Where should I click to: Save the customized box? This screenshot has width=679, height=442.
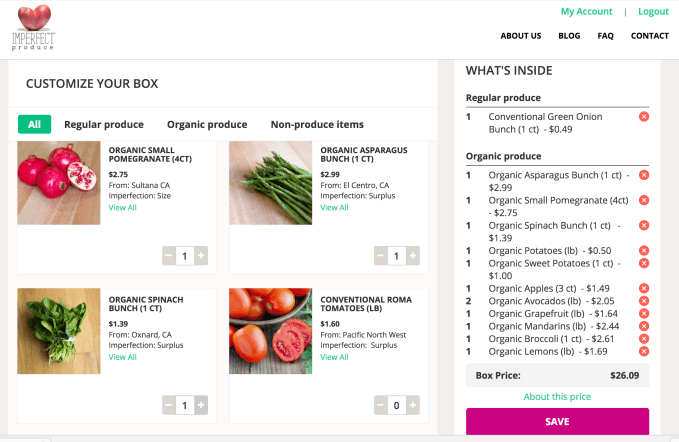pyautogui.click(x=557, y=421)
